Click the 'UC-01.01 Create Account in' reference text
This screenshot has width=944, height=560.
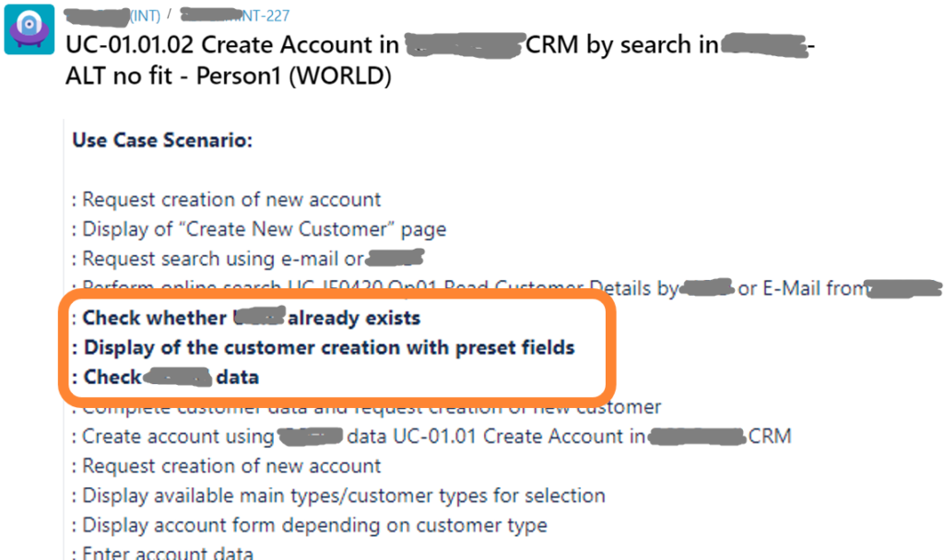pos(518,436)
